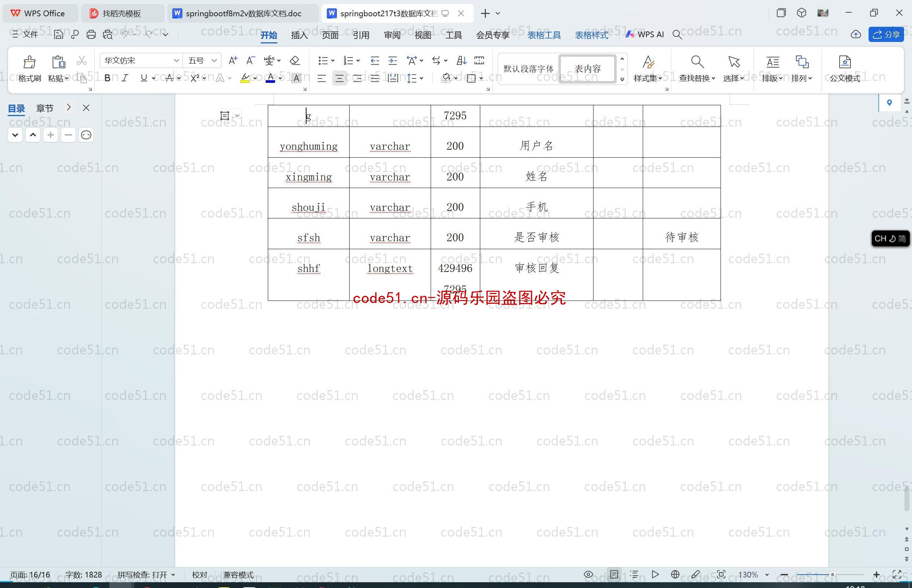Open the 插入 ribbon tab
The image size is (912, 588).
tap(299, 35)
